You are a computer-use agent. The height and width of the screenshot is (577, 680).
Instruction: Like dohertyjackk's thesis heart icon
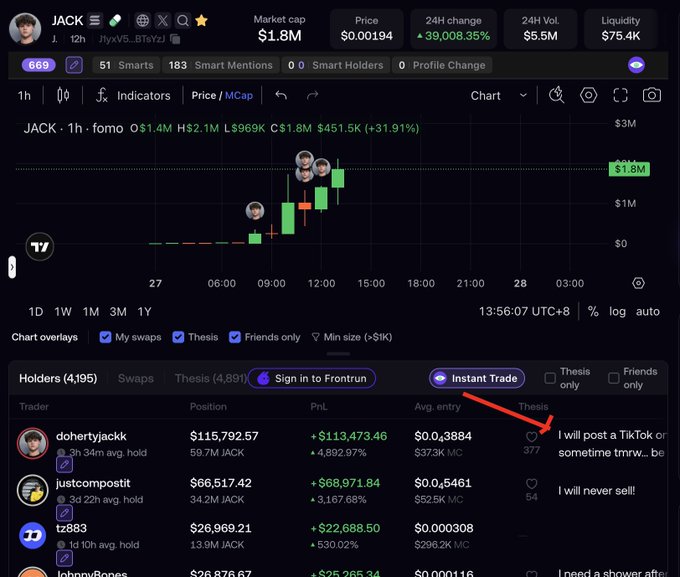pyautogui.click(x=531, y=436)
